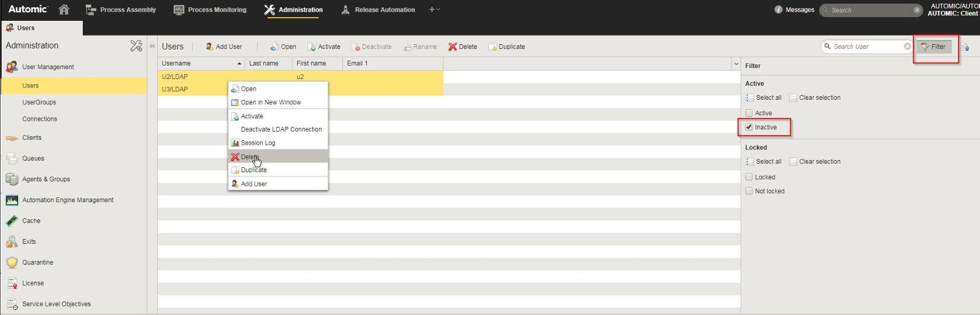Go to the Home icon in top bar
This screenshot has width=980, height=315.
[64, 10]
